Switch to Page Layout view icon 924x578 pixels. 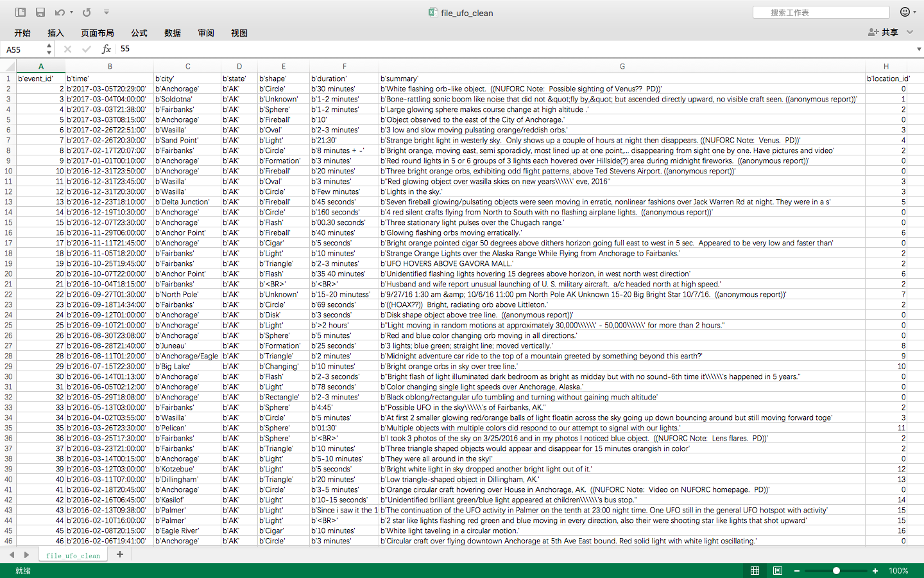[778, 571]
